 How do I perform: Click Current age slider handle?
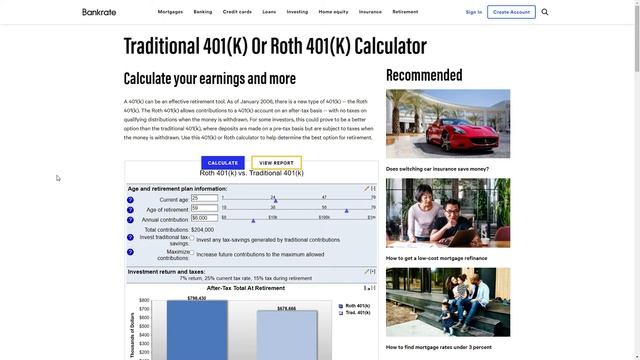pyautogui.click(x=276, y=201)
